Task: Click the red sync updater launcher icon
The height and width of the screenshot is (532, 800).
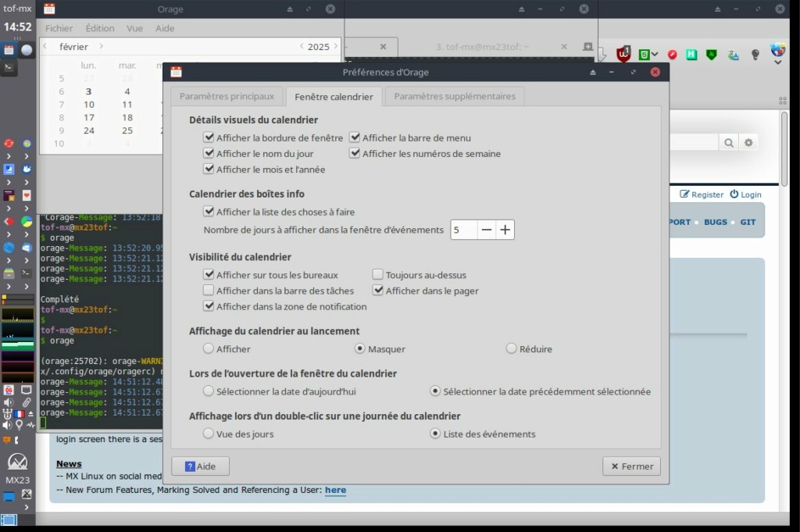Action: [x=9, y=143]
